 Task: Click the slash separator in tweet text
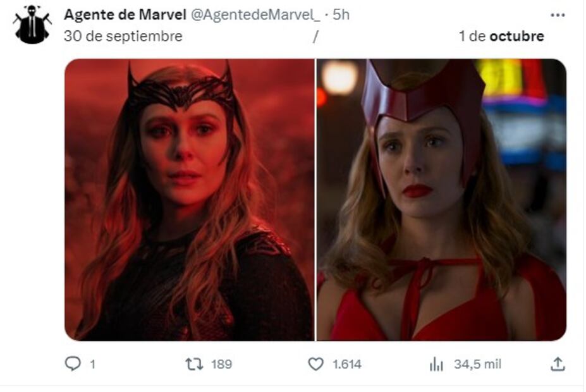click(315, 36)
